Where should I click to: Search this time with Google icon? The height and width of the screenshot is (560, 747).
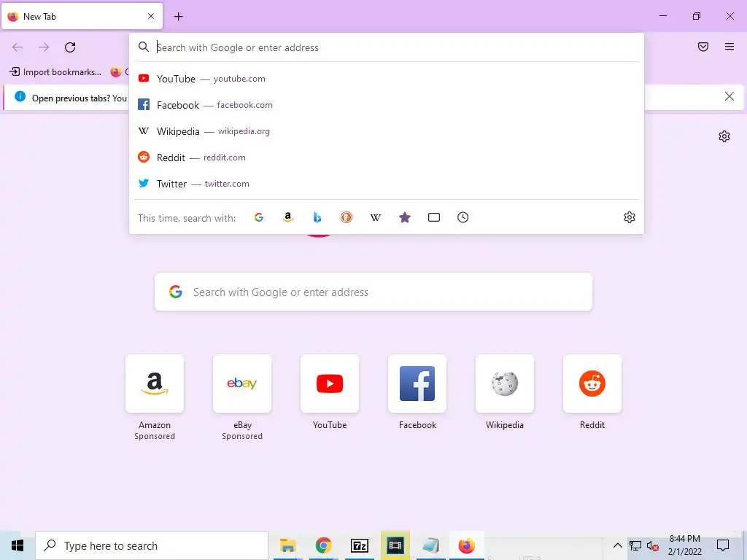(259, 217)
